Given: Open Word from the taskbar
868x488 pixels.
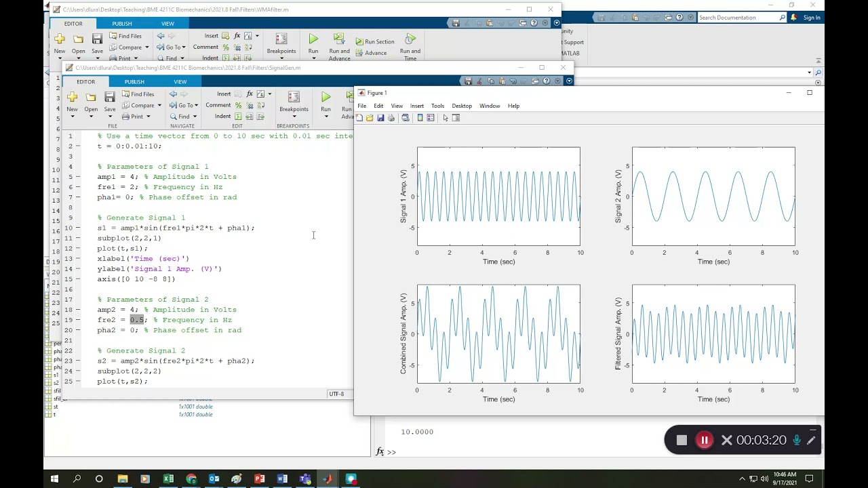Looking at the screenshot, I should point(282,479).
